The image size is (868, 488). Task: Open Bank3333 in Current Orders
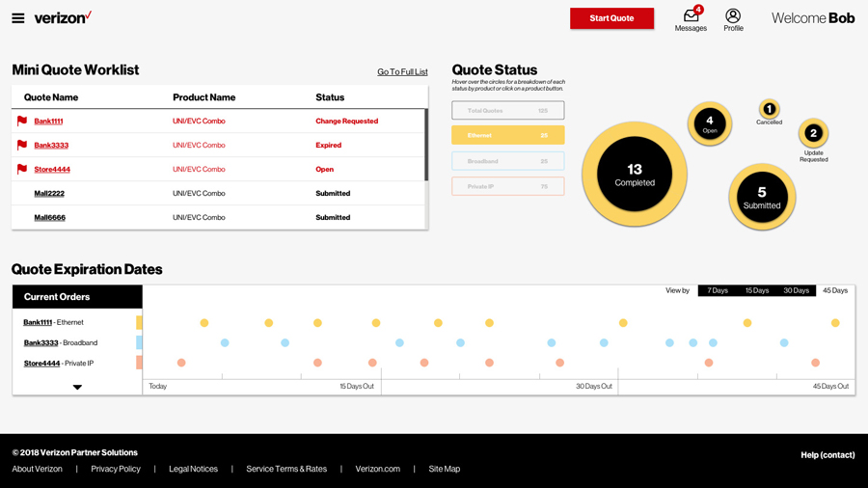click(x=41, y=342)
